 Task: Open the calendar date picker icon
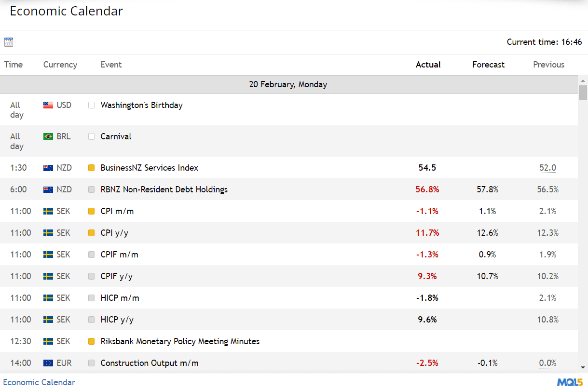[x=8, y=42]
